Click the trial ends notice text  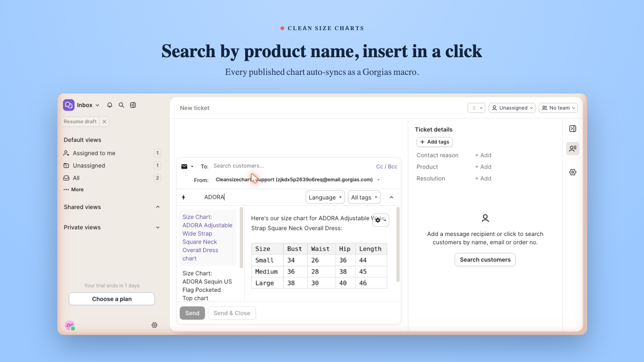112,286
